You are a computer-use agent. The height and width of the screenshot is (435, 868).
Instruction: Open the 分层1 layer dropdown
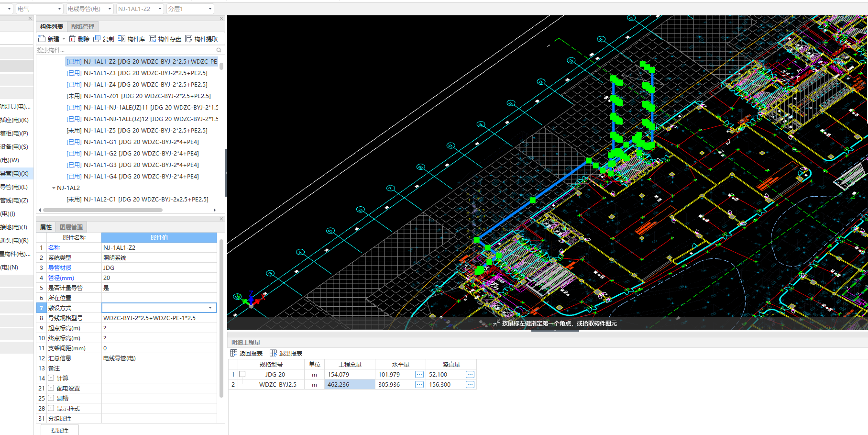click(x=210, y=9)
